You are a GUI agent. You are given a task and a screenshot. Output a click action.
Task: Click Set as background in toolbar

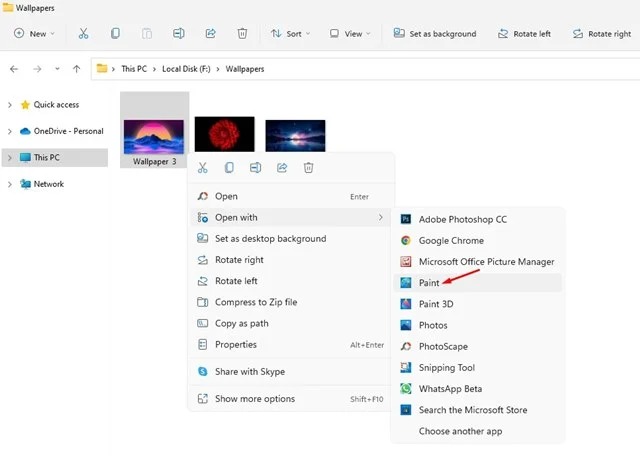click(435, 33)
